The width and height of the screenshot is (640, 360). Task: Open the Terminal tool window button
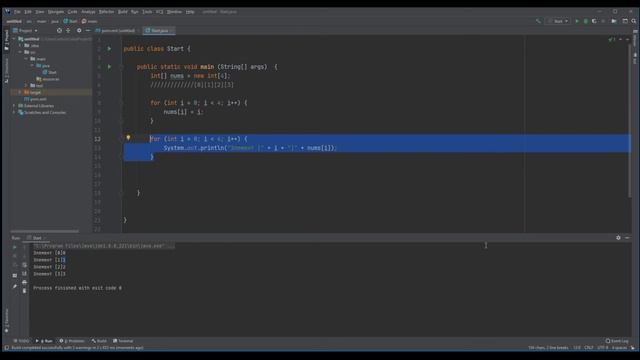pyautogui.click(x=123, y=341)
